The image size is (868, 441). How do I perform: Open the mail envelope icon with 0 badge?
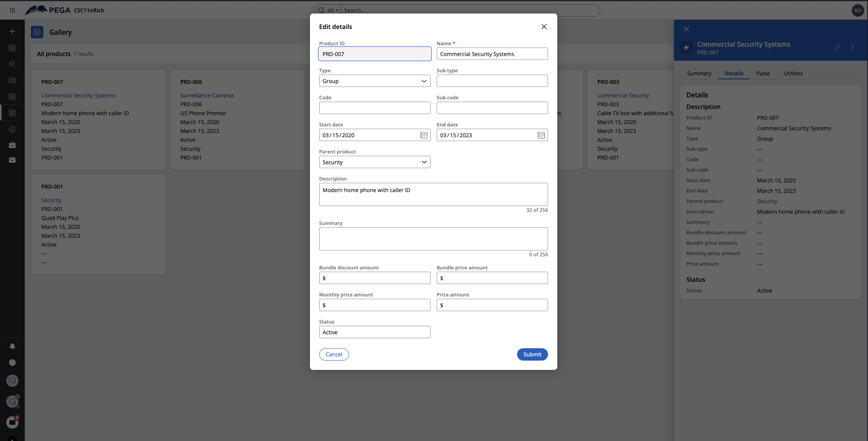(x=12, y=422)
